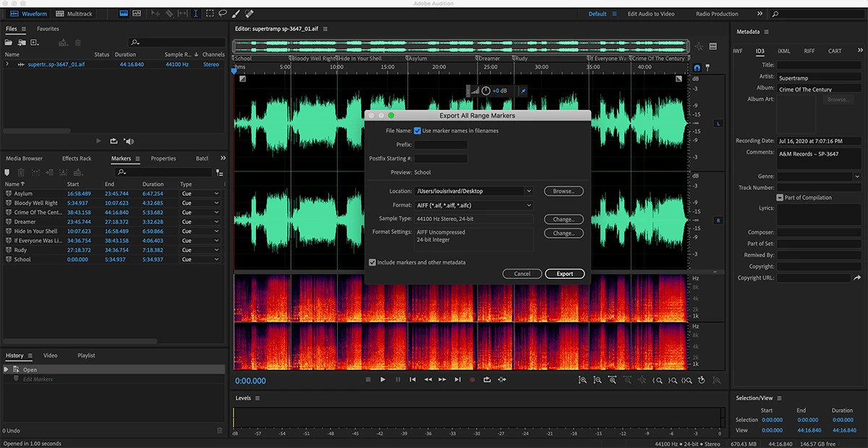Screen dimensions: 868x448
Task: Click the Open File folder icon in Files panel
Action: point(9,43)
